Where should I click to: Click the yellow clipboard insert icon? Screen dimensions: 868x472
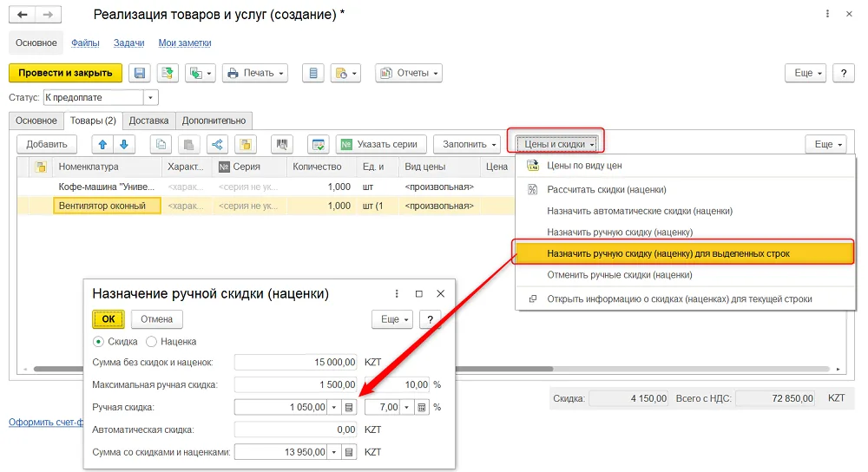pyautogui.click(x=246, y=144)
